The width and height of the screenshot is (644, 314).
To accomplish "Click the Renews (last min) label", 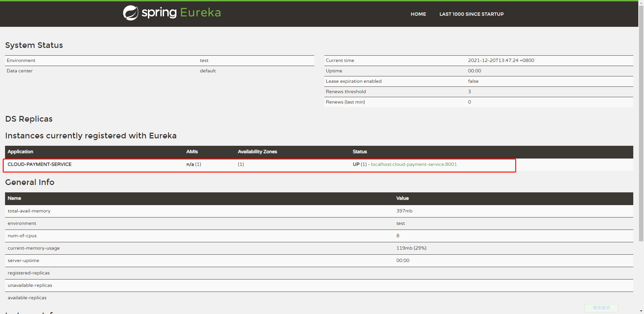I will pos(345,102).
